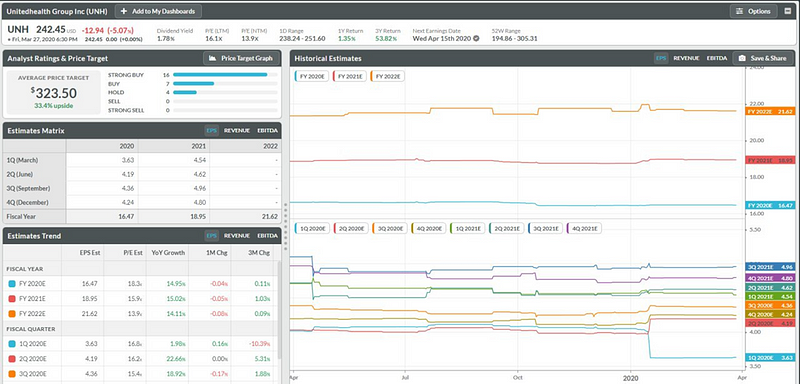Select EBITDA tab in Historical Estimates
Viewport: 800px width, 384px height.
716,59
